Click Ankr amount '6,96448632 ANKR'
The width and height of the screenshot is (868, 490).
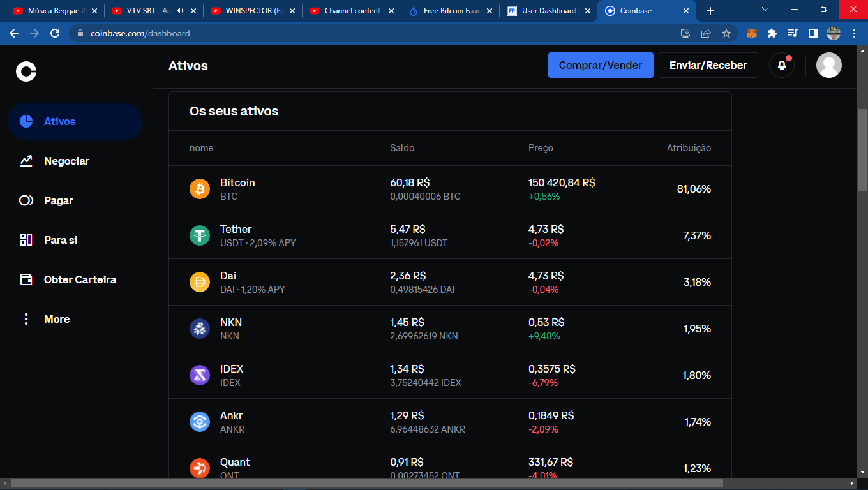pos(428,429)
